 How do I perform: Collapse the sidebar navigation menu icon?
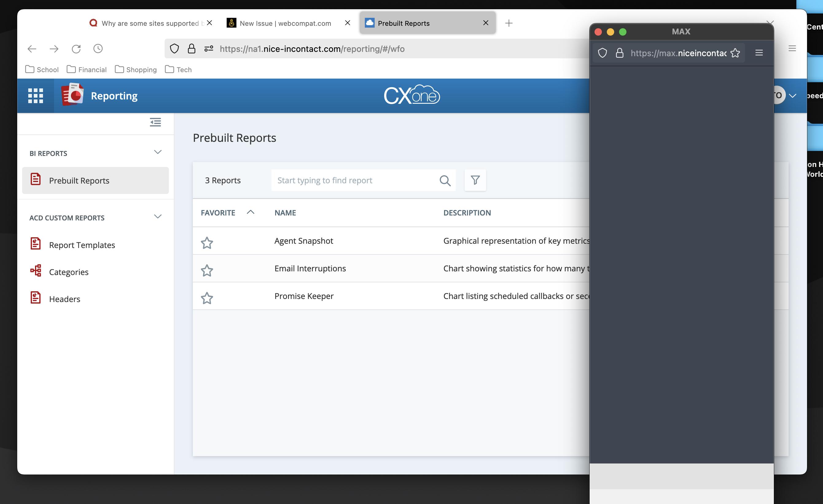click(155, 122)
